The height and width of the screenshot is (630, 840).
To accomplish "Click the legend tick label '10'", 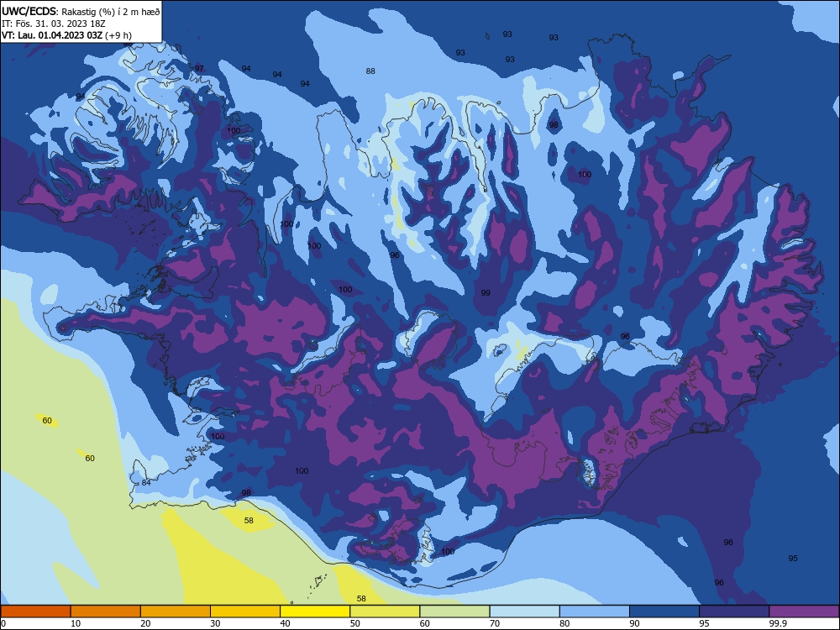I will point(76,623).
